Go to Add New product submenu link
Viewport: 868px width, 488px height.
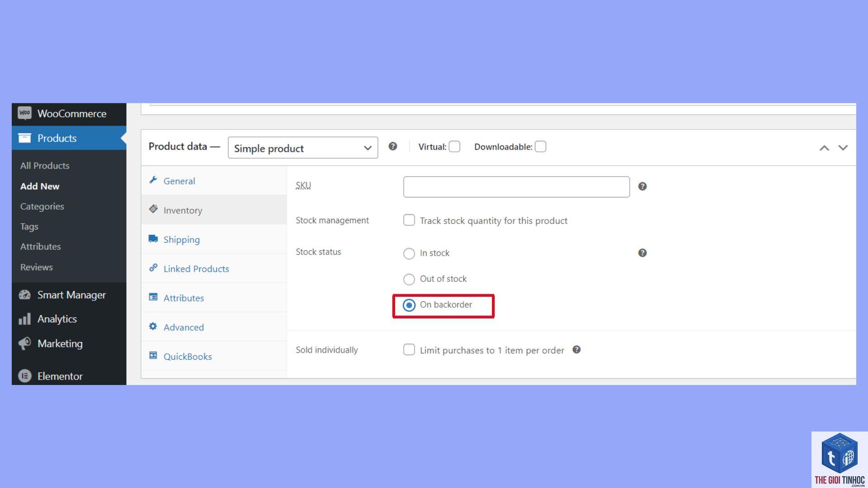(x=40, y=186)
